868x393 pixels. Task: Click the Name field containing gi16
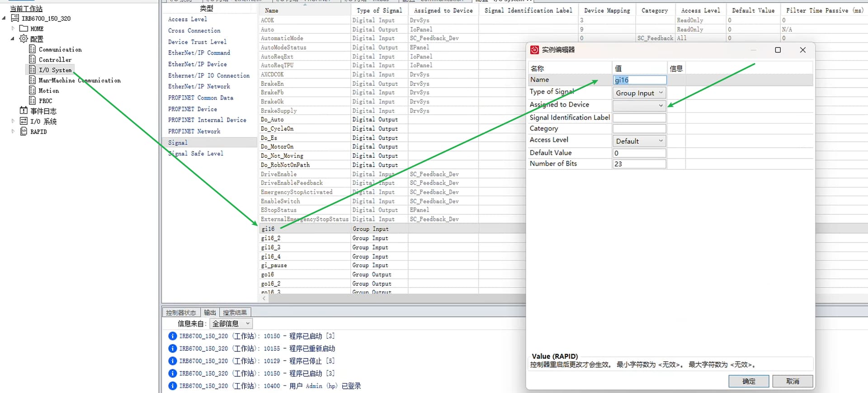coord(639,80)
